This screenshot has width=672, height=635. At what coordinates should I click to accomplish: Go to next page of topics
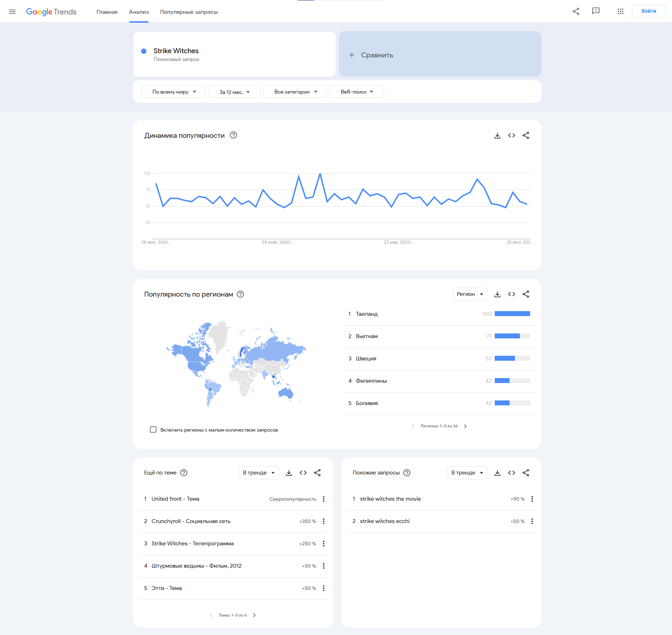tap(254, 615)
